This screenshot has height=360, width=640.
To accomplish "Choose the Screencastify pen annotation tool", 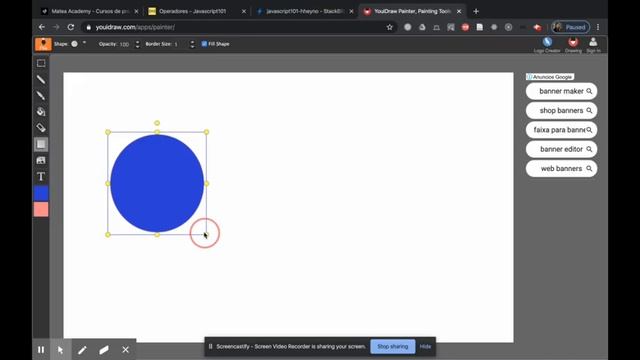I will pos(82,350).
